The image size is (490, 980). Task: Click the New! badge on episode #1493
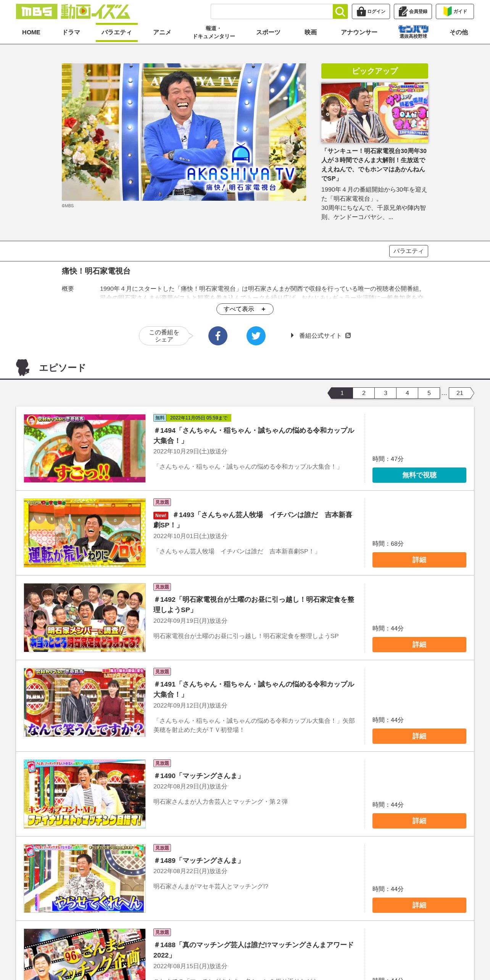(161, 515)
